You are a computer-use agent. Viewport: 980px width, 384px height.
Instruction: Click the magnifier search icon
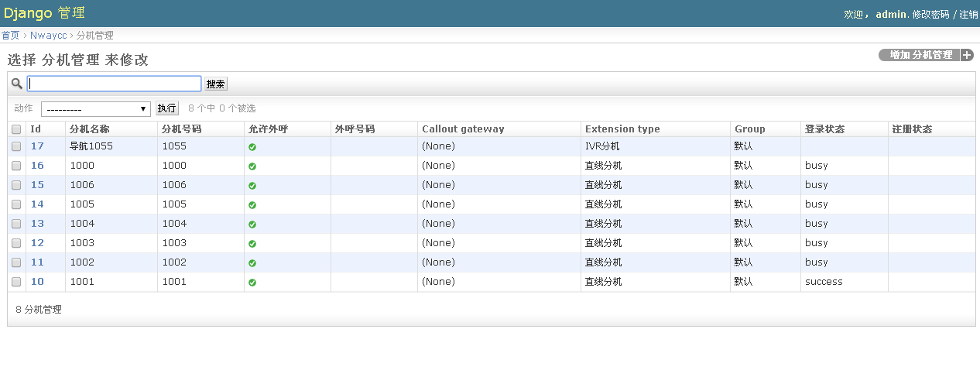coord(17,84)
